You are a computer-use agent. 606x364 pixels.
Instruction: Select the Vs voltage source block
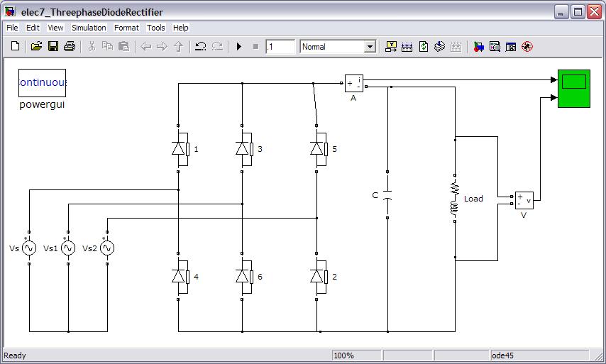click(29, 248)
